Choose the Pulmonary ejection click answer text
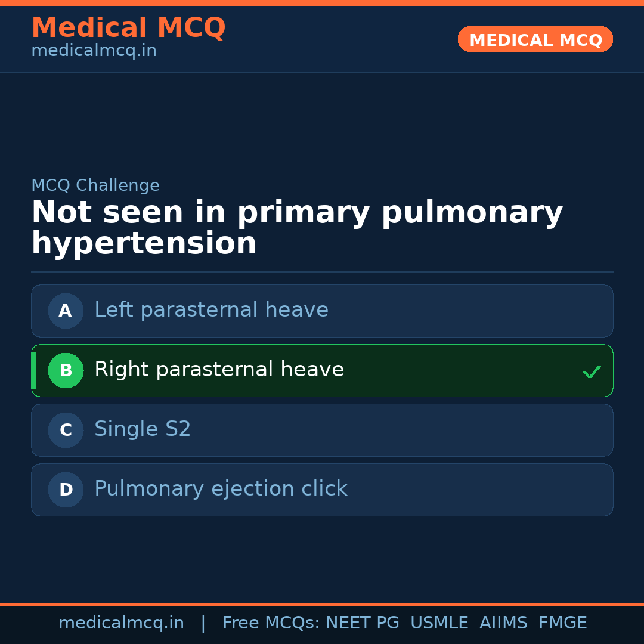This screenshot has width=644, height=644. [x=221, y=489]
